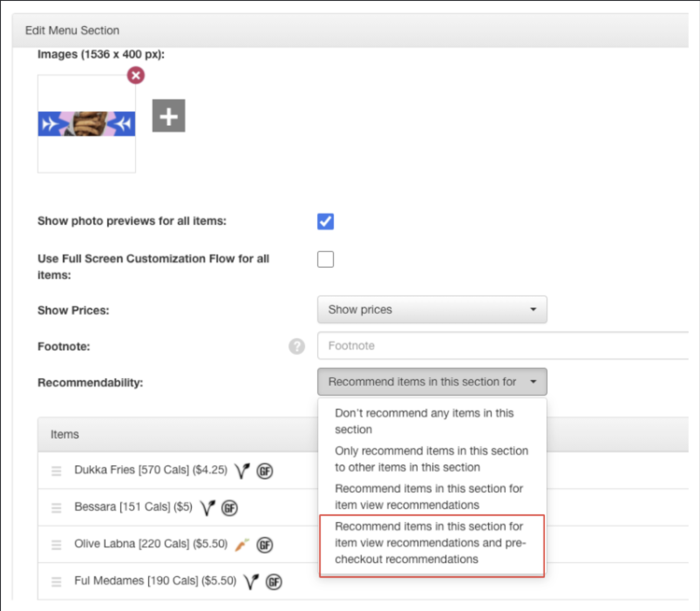The width and height of the screenshot is (700, 611).
Task: Click the drag handle for Olive Labna
Action: 56,544
